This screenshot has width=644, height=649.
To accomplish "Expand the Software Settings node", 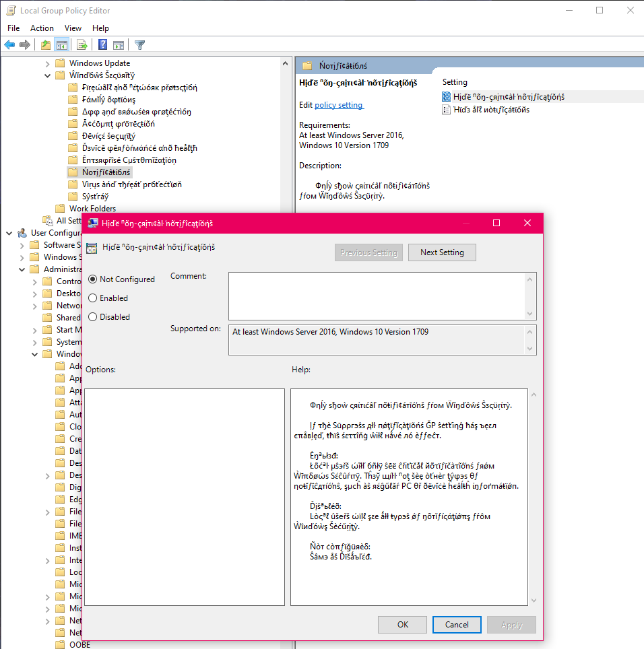I will pos(22,246).
